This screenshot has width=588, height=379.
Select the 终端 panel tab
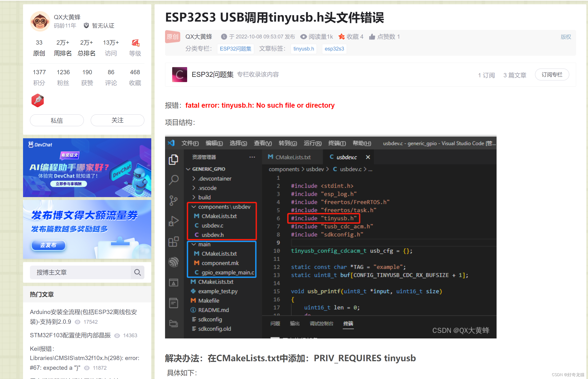[x=348, y=323]
